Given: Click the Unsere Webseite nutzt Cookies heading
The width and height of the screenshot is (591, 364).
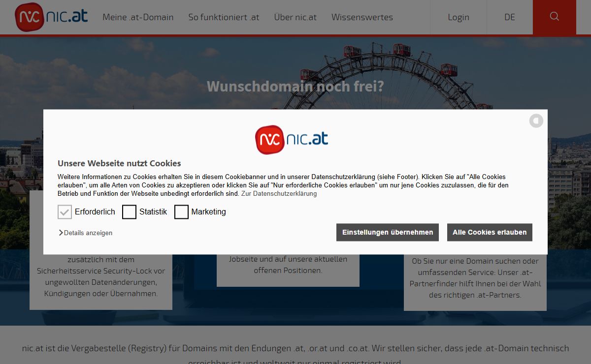Looking at the screenshot, I should point(119,163).
